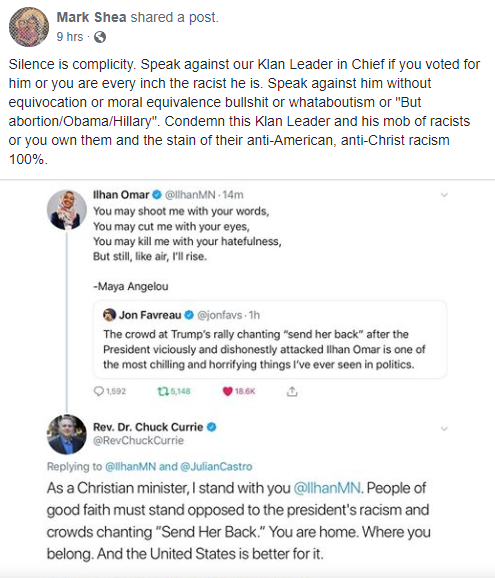The width and height of the screenshot is (495, 578).
Task: Click the public globe privacy icon
Action: coord(100,37)
